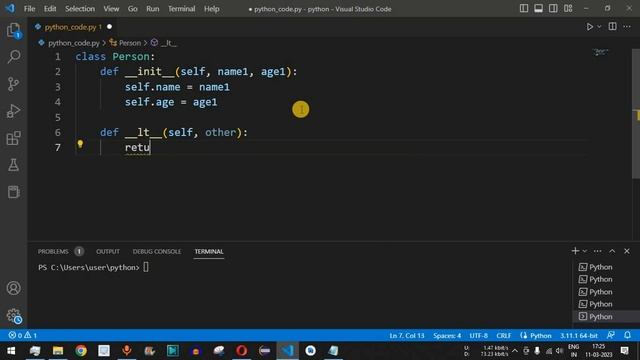Switch to the Terminal tab
The height and width of the screenshot is (360, 640).
click(x=209, y=251)
